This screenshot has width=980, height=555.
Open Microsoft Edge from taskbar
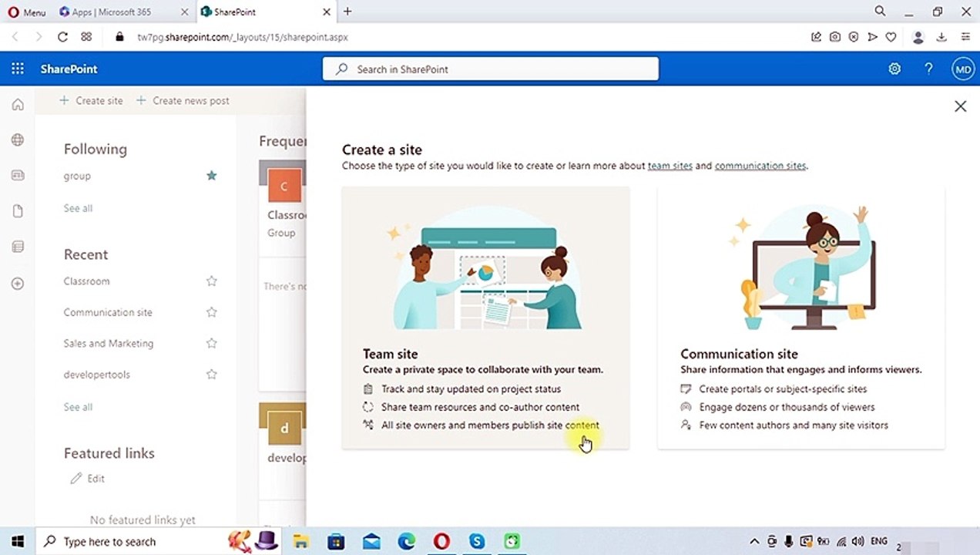point(407,542)
